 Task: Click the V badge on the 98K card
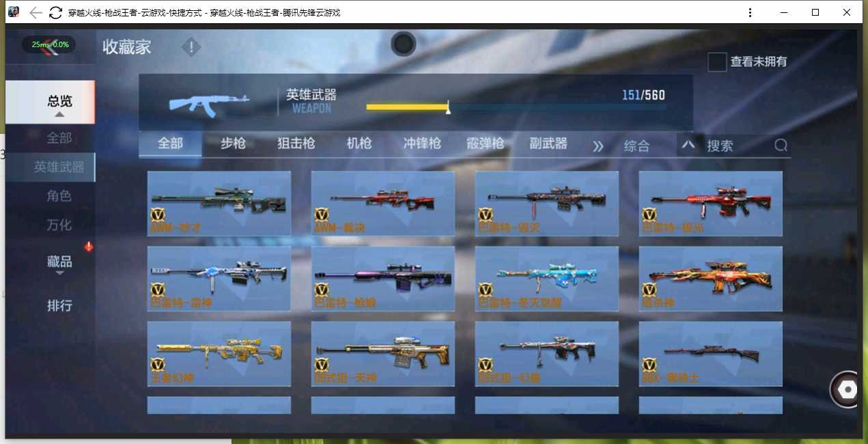point(649,365)
